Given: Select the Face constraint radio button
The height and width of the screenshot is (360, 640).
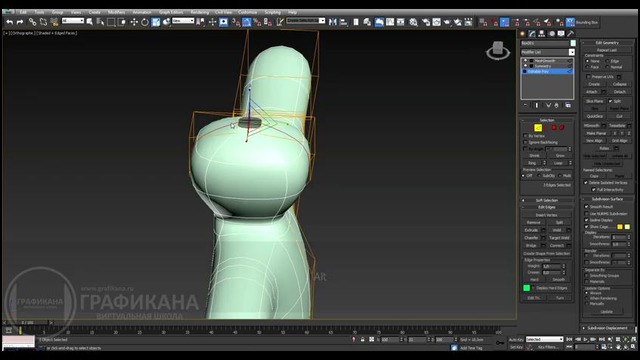Looking at the screenshot, I should [587, 67].
